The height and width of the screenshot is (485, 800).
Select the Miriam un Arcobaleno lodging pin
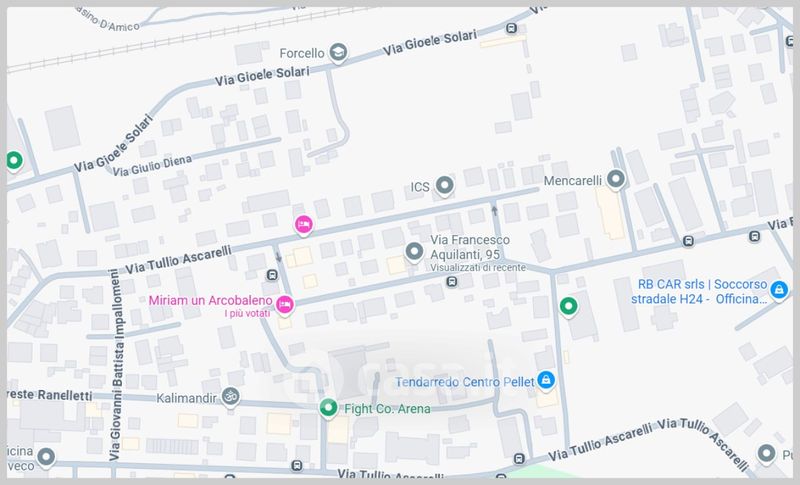click(285, 305)
